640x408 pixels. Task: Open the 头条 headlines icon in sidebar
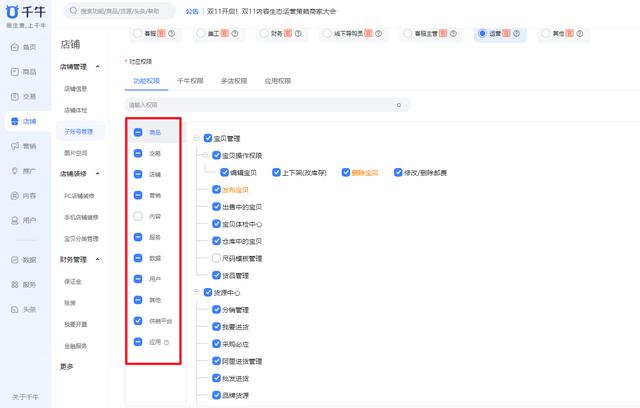click(15, 309)
